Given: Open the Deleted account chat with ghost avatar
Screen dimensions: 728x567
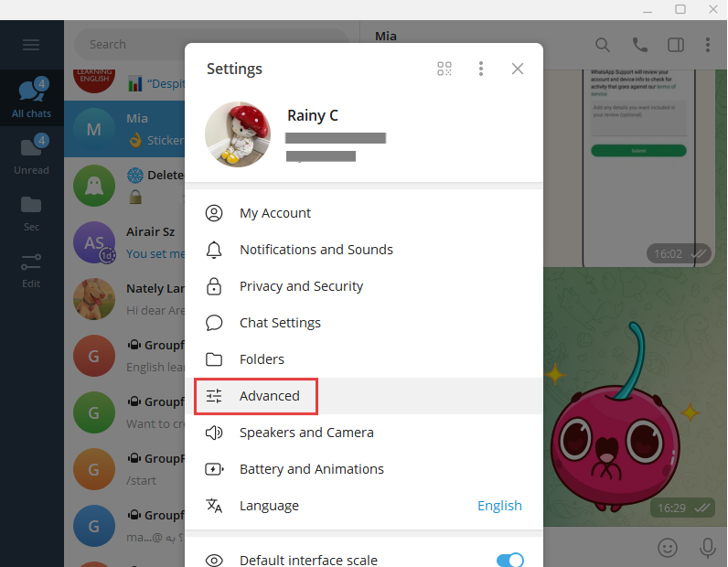Looking at the screenshot, I should tap(124, 186).
